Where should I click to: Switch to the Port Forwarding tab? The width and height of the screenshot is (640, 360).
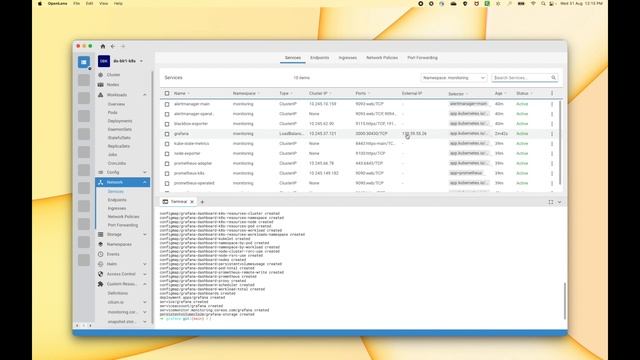pos(422,58)
